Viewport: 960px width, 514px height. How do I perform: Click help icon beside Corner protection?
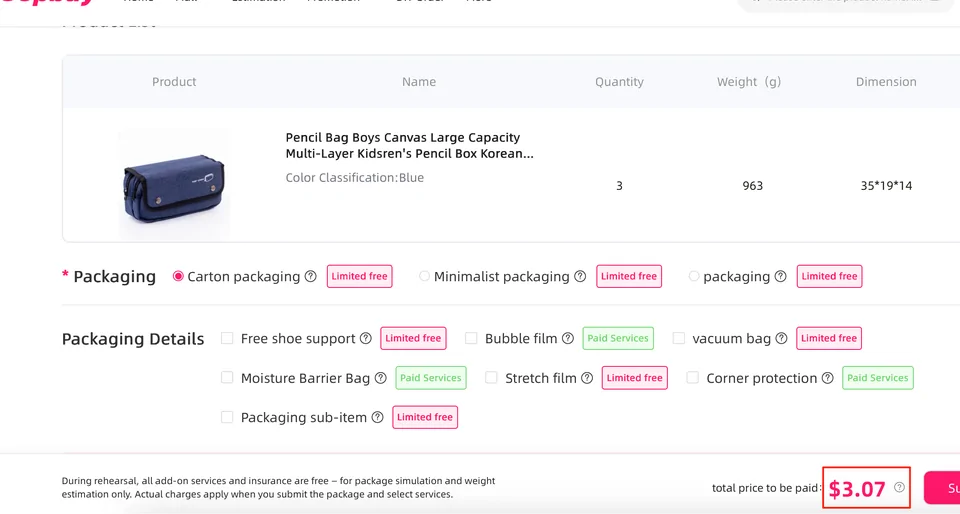pos(828,378)
